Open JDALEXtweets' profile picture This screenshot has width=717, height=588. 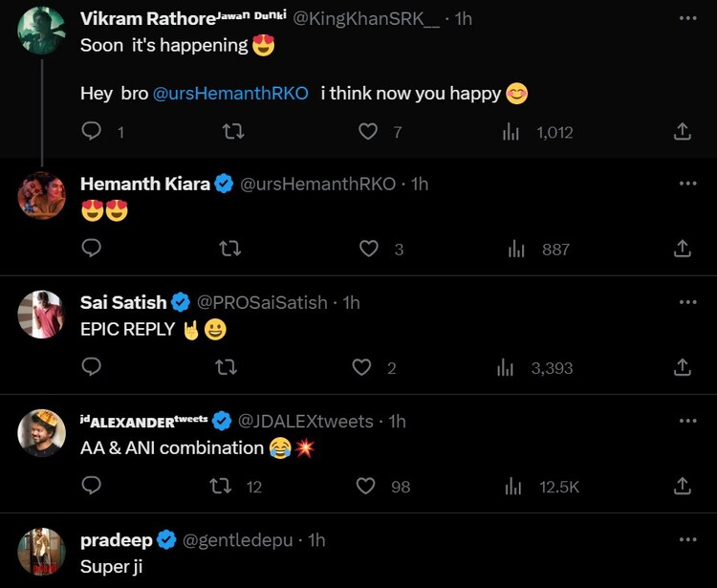coord(42,434)
